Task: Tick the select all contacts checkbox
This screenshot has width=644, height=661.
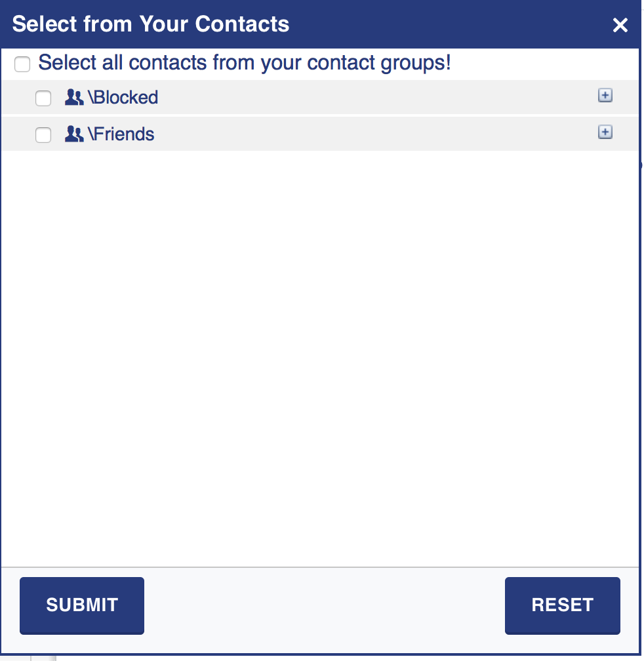Action: [x=22, y=64]
